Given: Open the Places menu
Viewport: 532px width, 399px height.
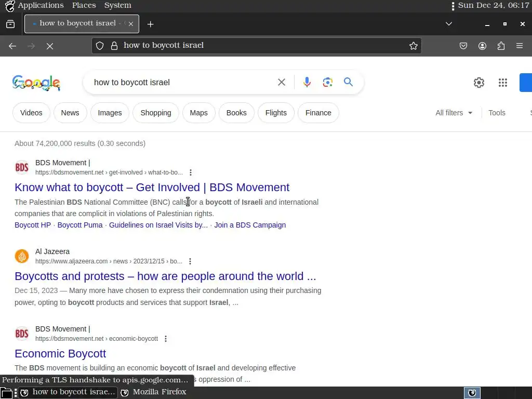Looking at the screenshot, I should coord(84,5).
